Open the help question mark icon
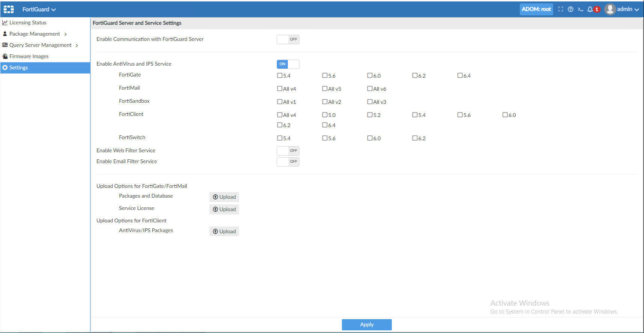The height and width of the screenshot is (333, 644). (x=570, y=9)
